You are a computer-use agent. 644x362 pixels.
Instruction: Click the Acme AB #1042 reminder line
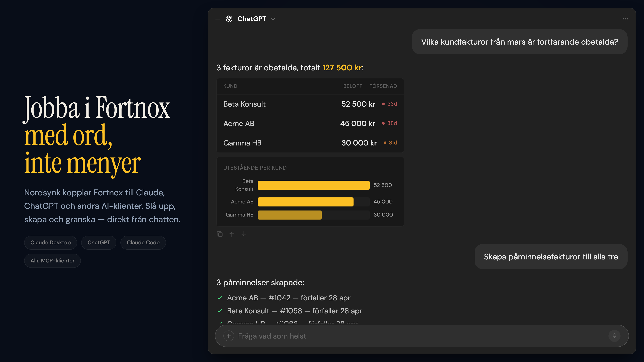tap(289, 298)
